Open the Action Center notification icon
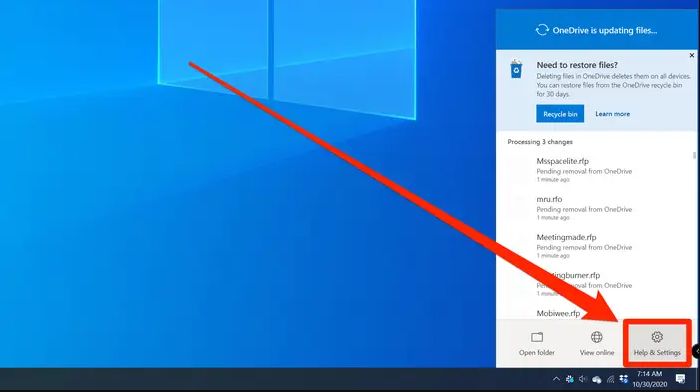This screenshot has height=392, width=700. pos(680,379)
